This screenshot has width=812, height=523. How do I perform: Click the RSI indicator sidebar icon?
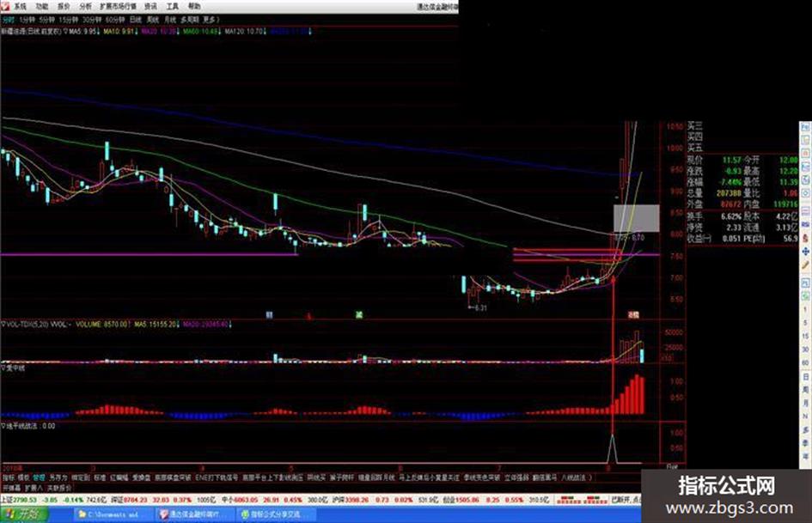(805, 224)
